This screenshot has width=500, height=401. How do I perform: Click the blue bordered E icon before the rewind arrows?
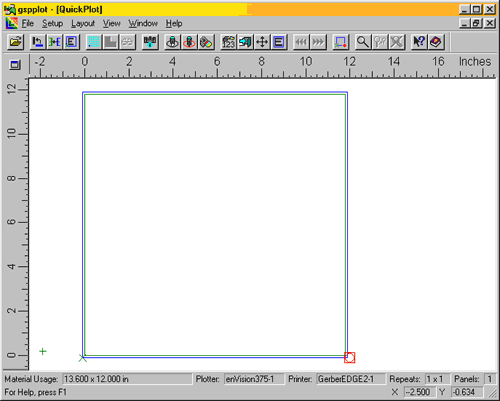(x=279, y=42)
